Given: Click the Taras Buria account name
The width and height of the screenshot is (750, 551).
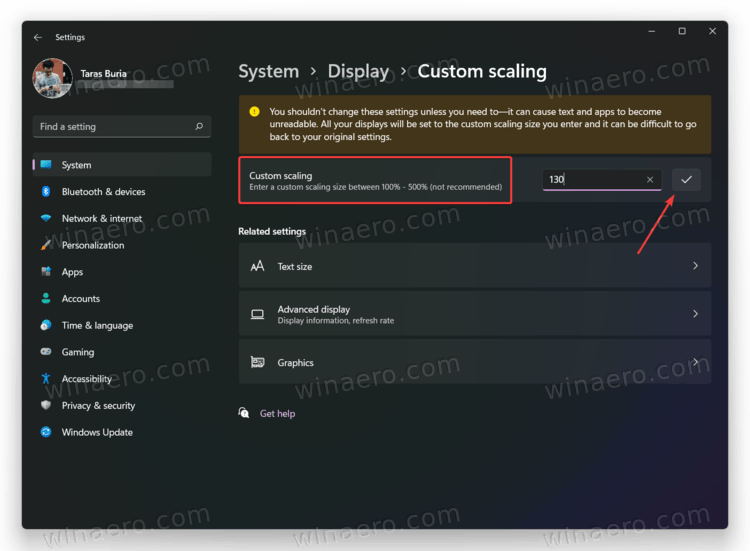Looking at the screenshot, I should coord(104,74).
